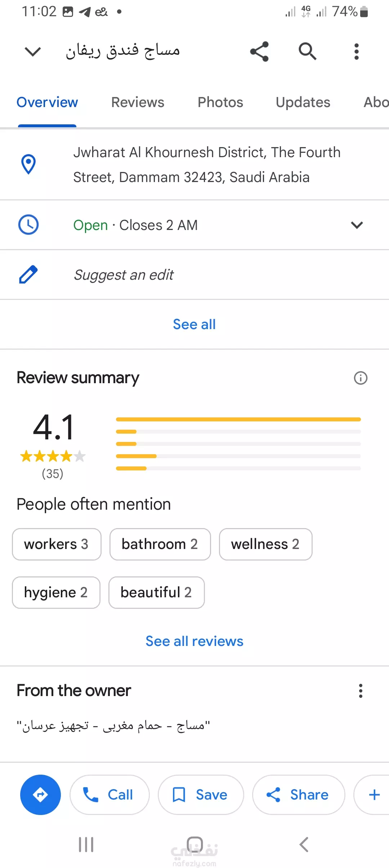
Task: Tap the pencil icon beside Suggest an edit
Action: point(28,275)
